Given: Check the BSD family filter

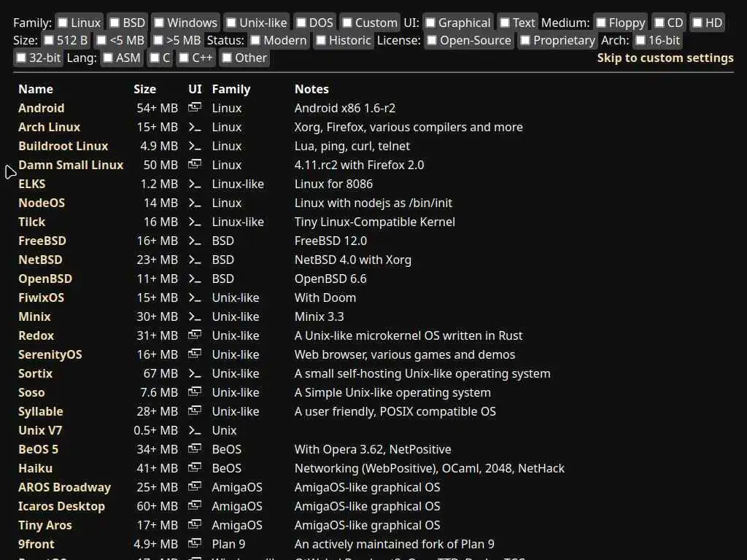Looking at the screenshot, I should (x=115, y=23).
